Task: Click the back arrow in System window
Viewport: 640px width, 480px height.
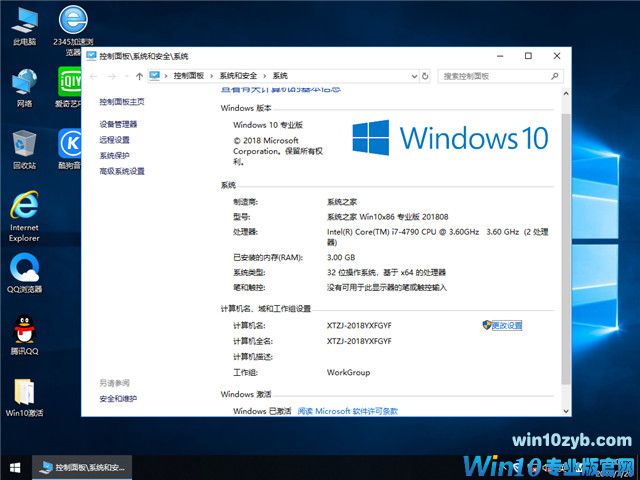Action: click(x=93, y=76)
